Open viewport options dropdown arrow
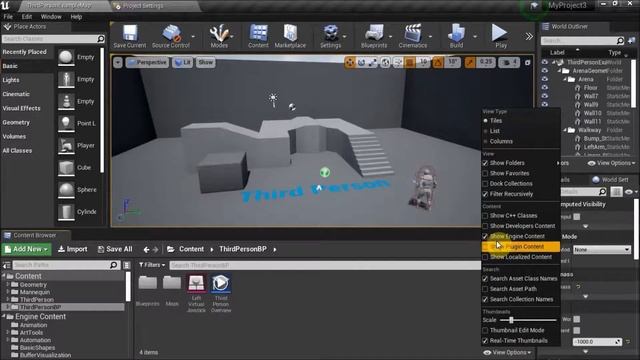 tap(118, 62)
